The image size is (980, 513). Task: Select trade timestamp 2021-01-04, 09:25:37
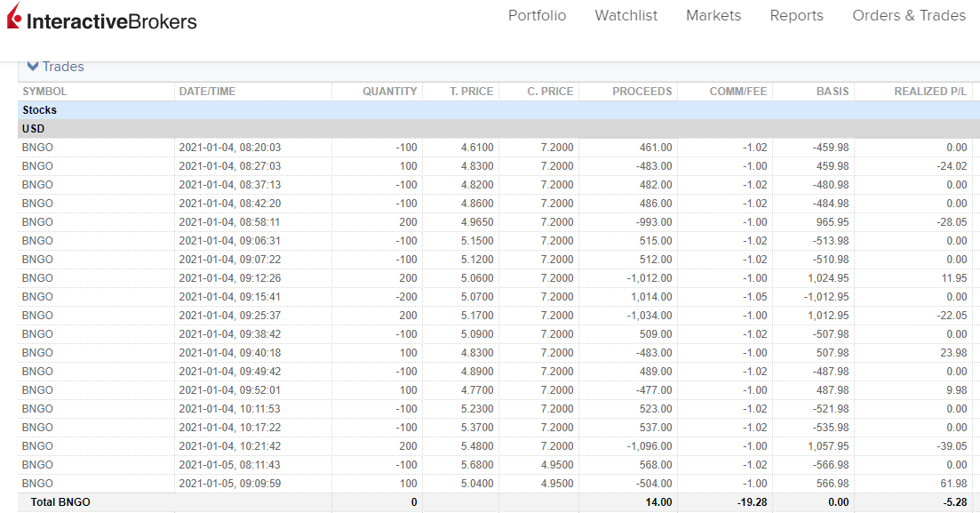point(230,316)
